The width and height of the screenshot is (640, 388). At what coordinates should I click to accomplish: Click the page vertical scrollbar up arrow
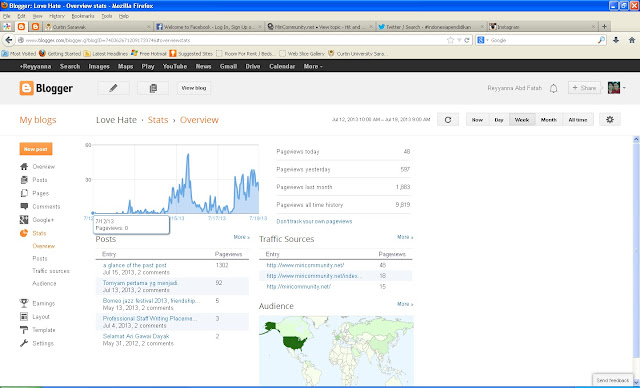pyautogui.click(x=636, y=139)
